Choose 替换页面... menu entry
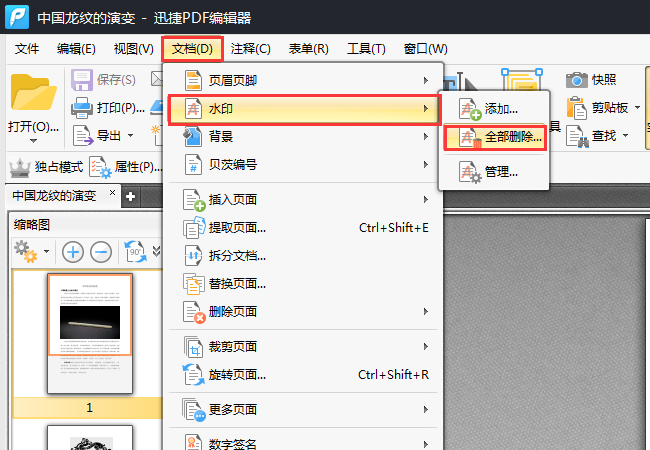The height and width of the screenshot is (450, 650). (x=304, y=284)
